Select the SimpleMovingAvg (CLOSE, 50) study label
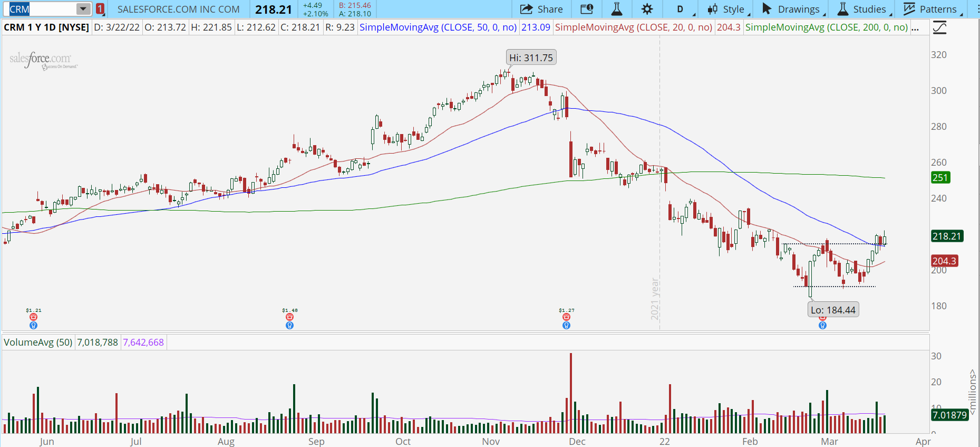The width and height of the screenshot is (980, 447). pyautogui.click(x=438, y=27)
